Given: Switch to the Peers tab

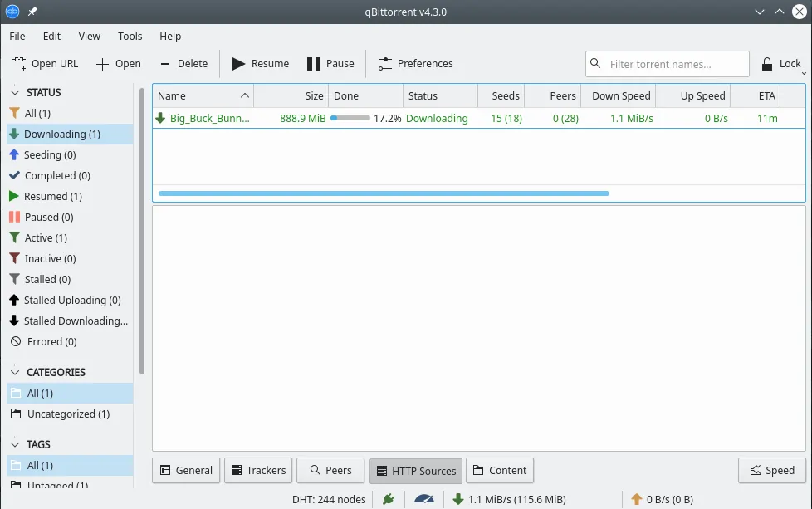Looking at the screenshot, I should point(330,470).
